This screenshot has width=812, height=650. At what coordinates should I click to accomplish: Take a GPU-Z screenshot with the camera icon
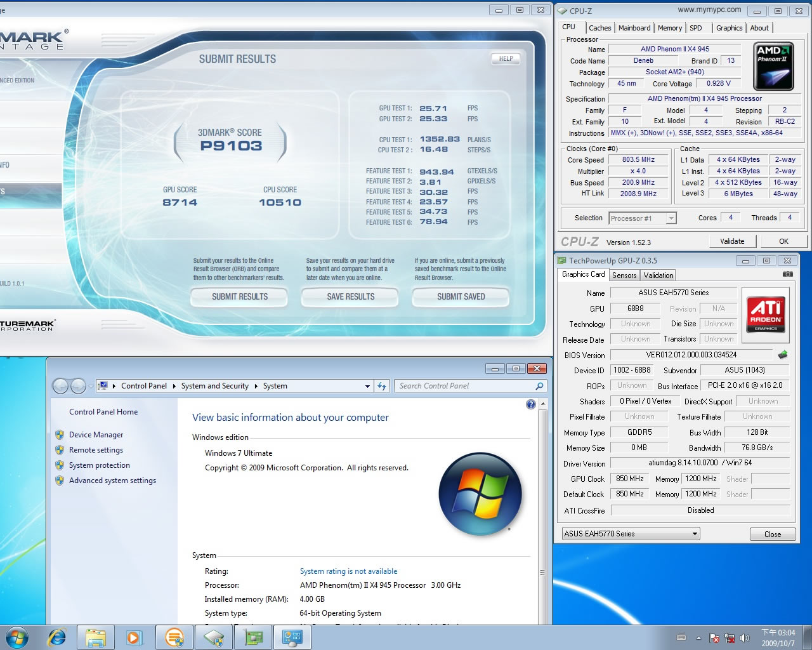(x=787, y=274)
